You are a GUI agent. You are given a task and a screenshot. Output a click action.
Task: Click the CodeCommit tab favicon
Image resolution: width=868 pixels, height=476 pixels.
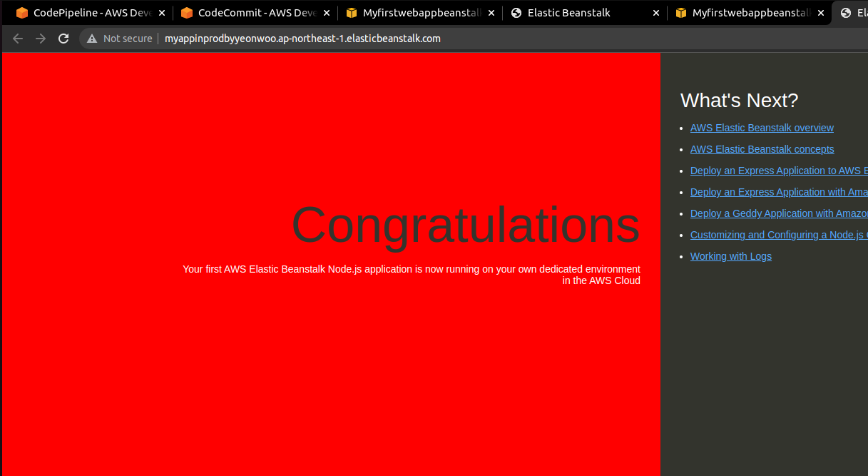pyautogui.click(x=187, y=13)
